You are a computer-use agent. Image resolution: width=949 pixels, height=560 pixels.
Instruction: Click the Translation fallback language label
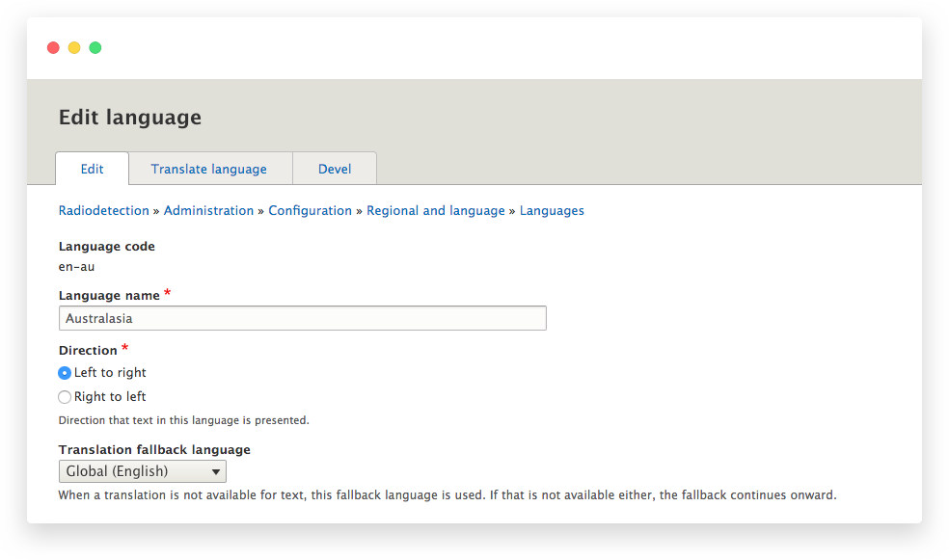click(154, 449)
